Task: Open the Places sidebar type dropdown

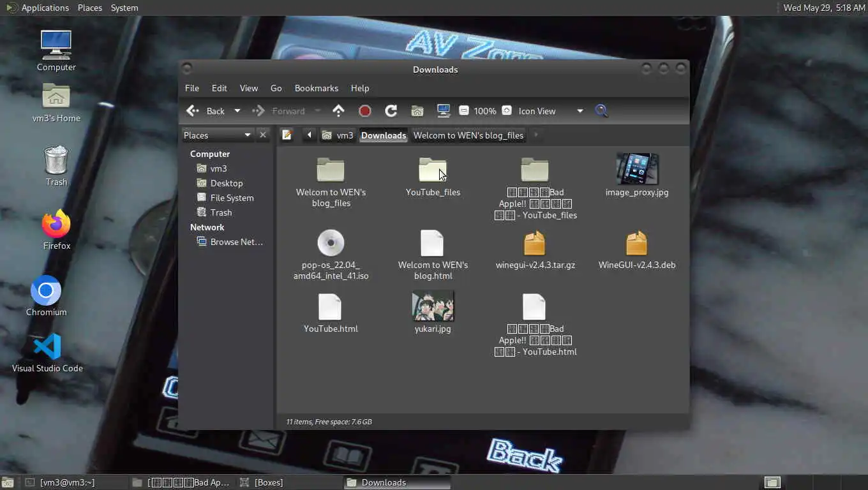Action: (218, 135)
